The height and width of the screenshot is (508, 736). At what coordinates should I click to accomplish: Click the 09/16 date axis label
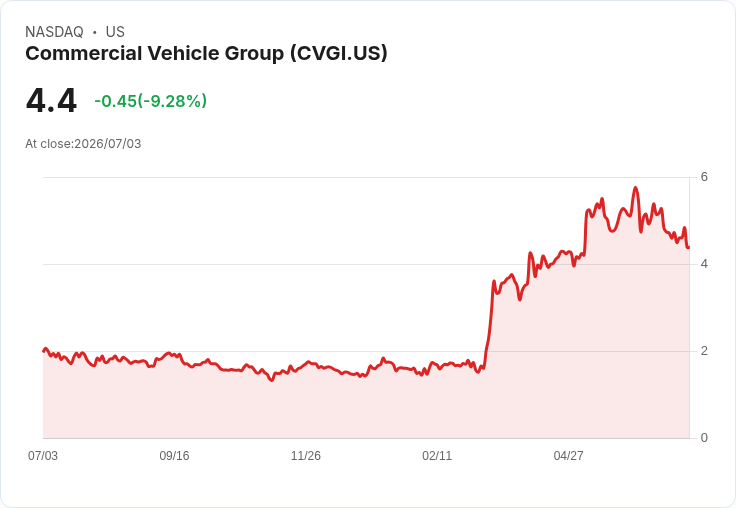[174, 456]
